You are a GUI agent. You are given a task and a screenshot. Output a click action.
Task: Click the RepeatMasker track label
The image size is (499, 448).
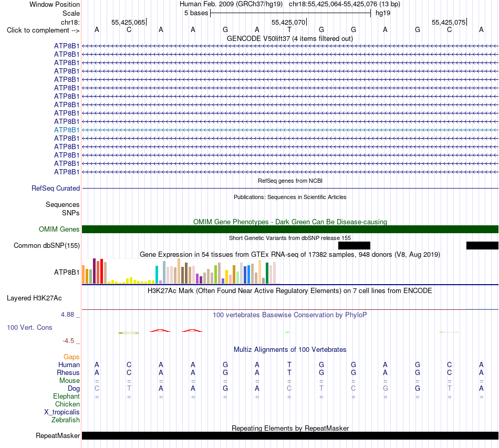click(x=58, y=435)
